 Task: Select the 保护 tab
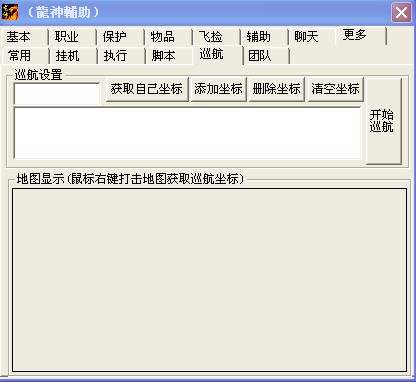[x=121, y=37]
